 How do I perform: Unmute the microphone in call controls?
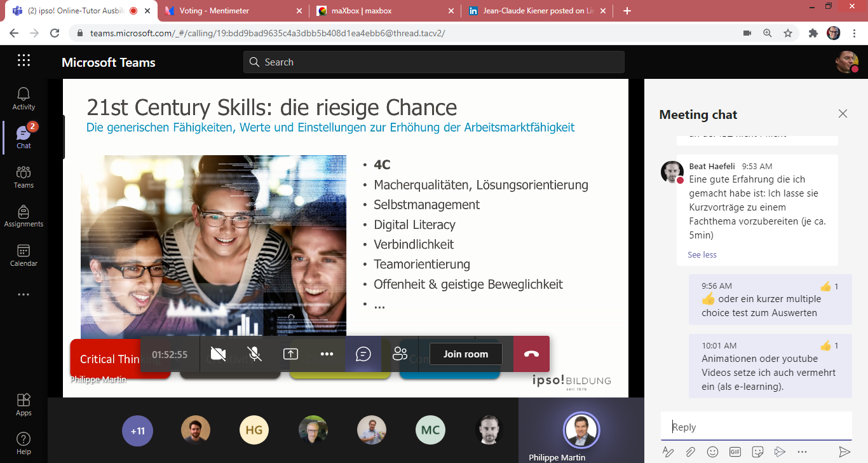254,354
